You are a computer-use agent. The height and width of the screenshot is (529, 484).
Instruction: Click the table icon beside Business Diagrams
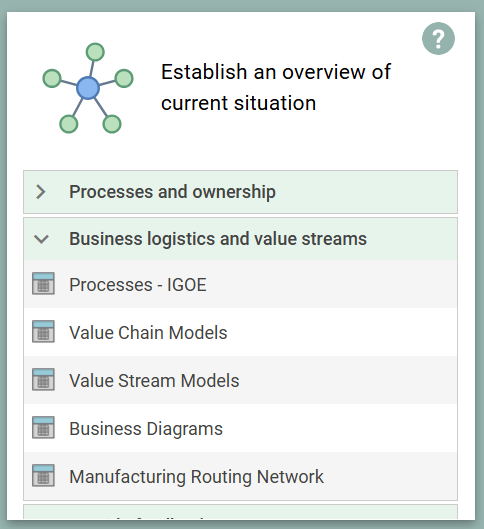point(43,427)
